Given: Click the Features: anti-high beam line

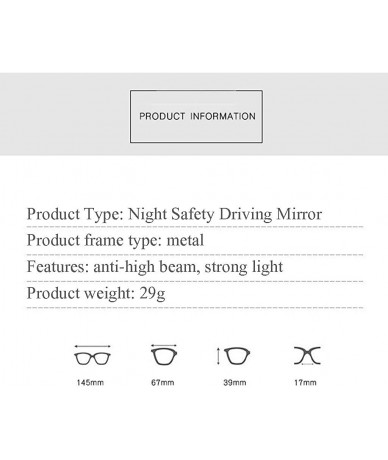Looking at the screenshot, I should tap(155, 267).
